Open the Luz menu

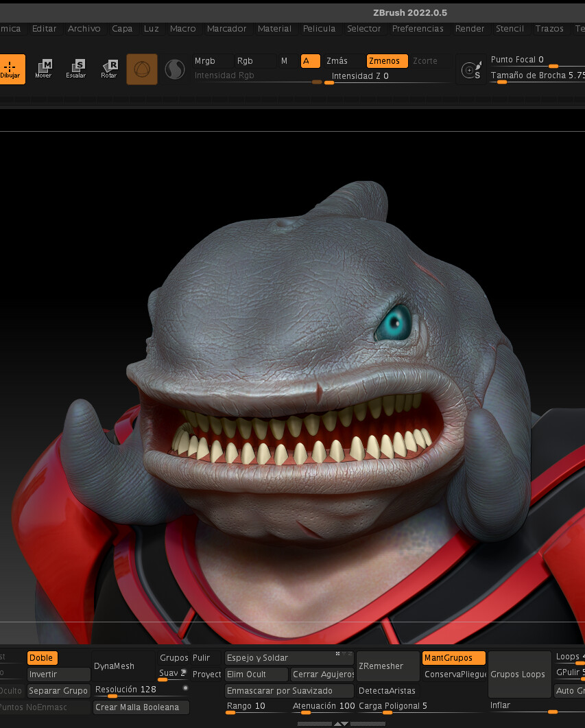(x=152, y=29)
